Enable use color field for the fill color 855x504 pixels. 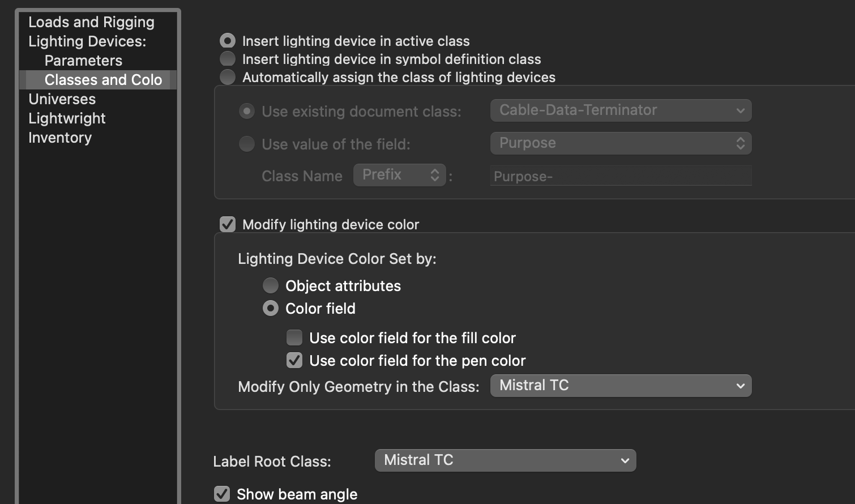pyautogui.click(x=294, y=337)
